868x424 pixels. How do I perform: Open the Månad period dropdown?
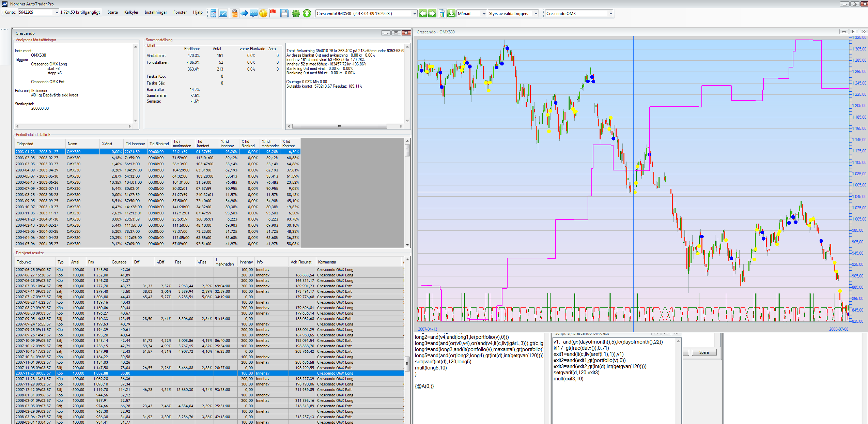[484, 14]
